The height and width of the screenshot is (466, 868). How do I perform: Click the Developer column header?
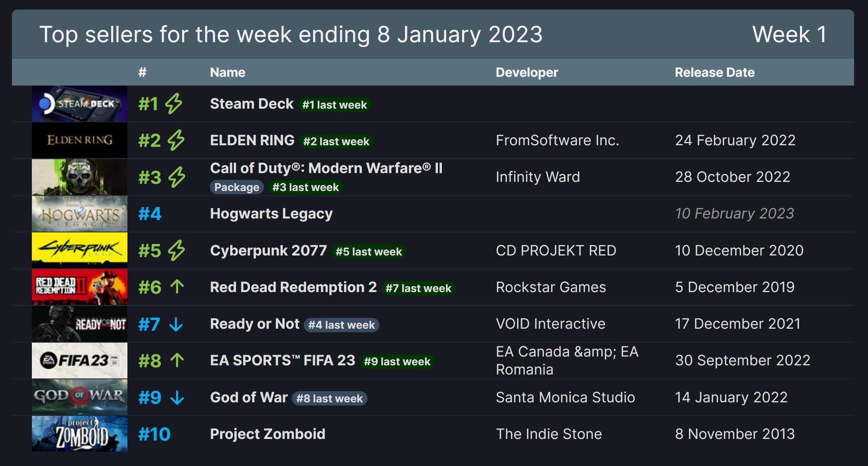pyautogui.click(x=527, y=72)
